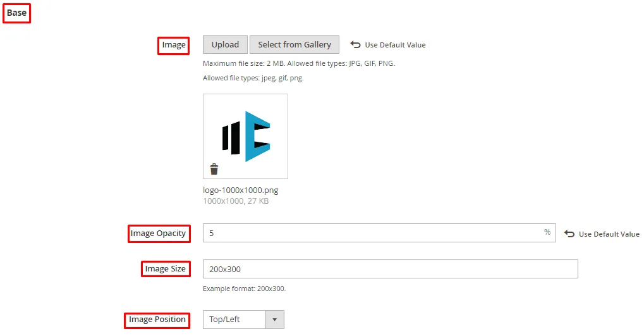Click the Upload button
The image size is (644, 336).
[225, 44]
